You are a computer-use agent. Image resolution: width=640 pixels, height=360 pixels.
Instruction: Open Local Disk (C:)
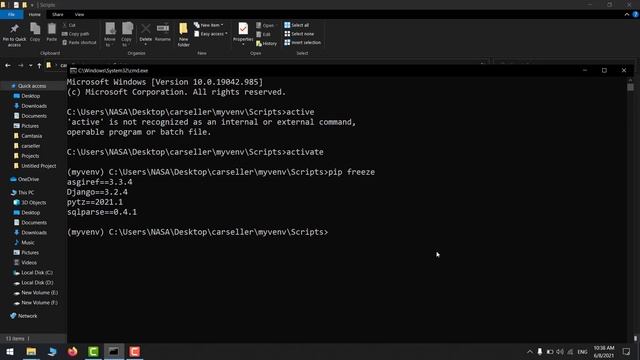coord(33,273)
